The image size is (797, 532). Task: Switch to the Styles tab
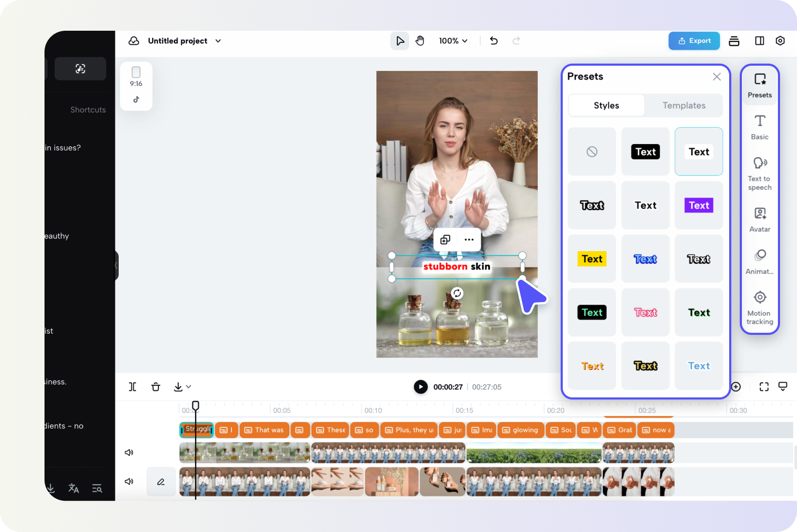[607, 105]
